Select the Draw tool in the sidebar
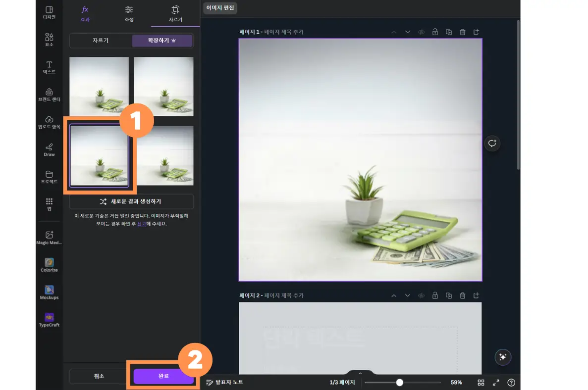This screenshot has height=390, width=588. (49, 150)
